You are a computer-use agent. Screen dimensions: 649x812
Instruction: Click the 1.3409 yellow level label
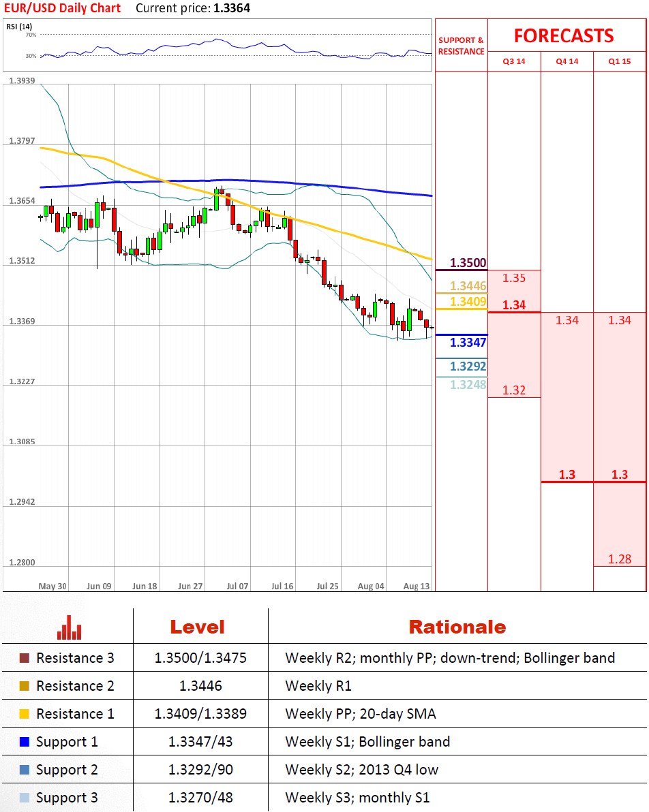(468, 301)
